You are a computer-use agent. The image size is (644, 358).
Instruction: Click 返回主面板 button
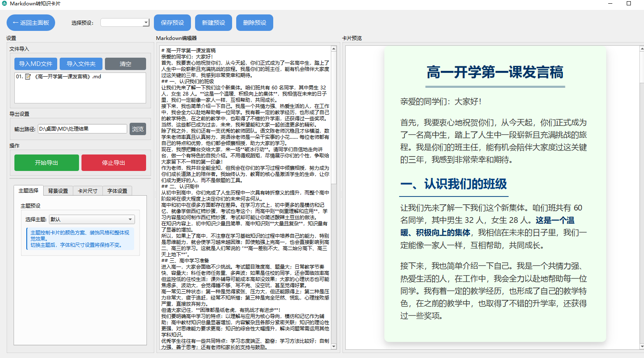pyautogui.click(x=31, y=23)
